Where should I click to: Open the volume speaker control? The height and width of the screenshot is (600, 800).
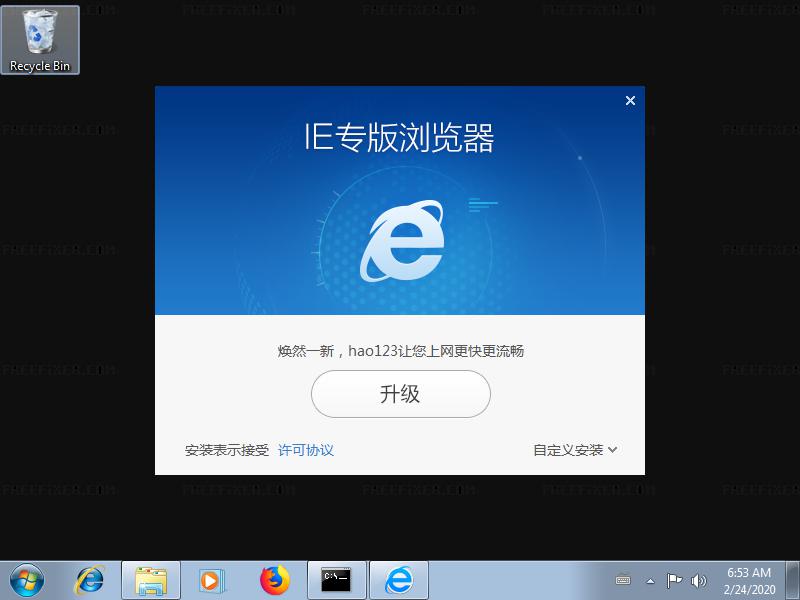[698, 580]
